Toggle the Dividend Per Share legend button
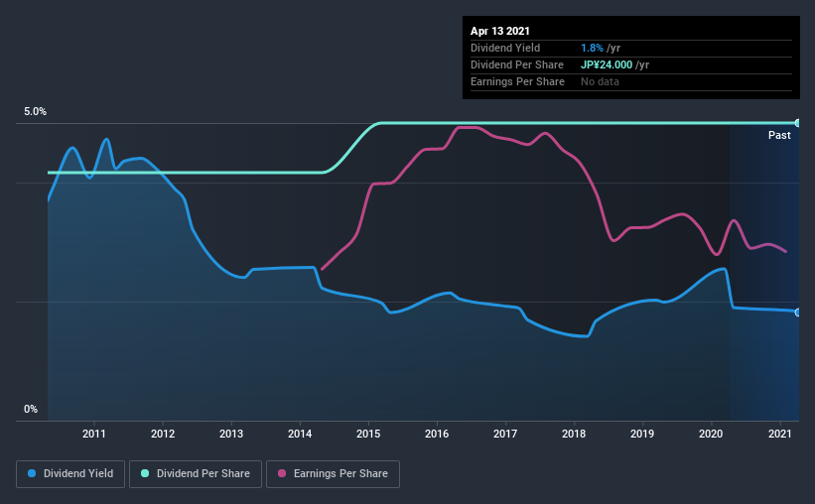 (x=196, y=474)
